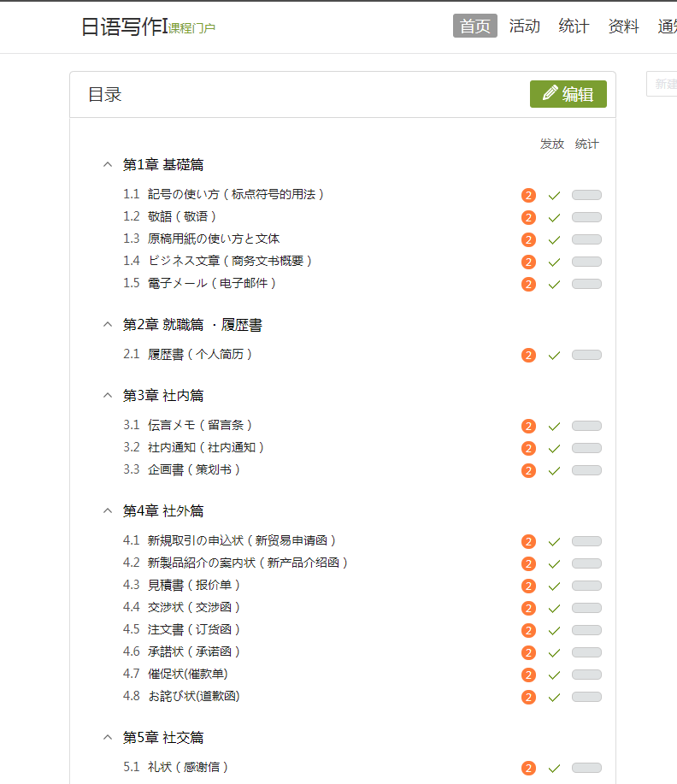
Task: Collapse 第1章 基礎篇 chapter
Action: (108, 164)
